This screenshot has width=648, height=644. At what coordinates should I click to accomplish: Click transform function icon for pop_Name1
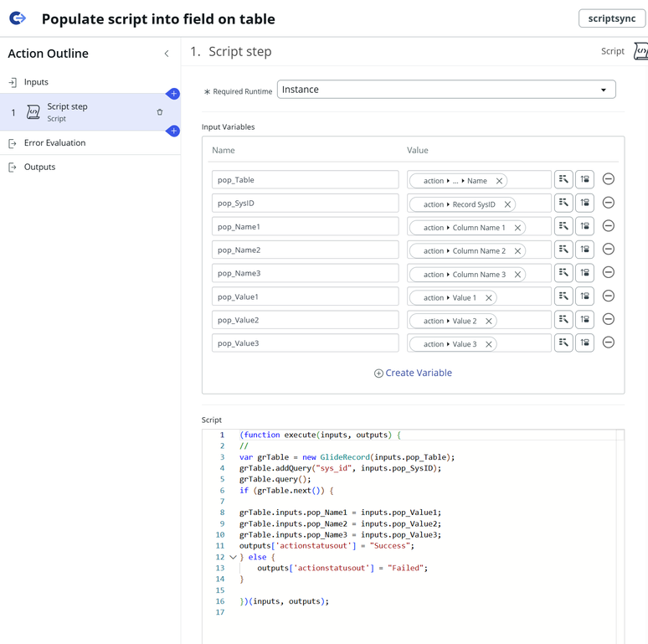(x=584, y=226)
